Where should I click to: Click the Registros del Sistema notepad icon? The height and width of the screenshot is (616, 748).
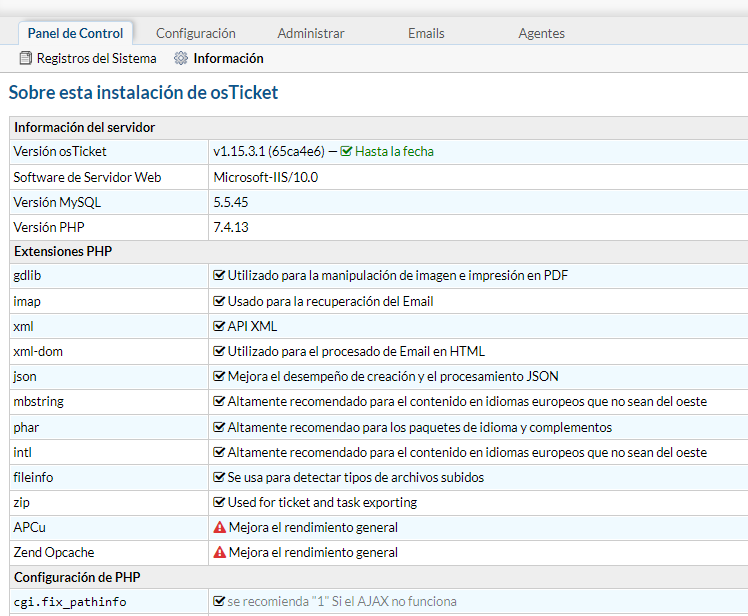tap(26, 58)
